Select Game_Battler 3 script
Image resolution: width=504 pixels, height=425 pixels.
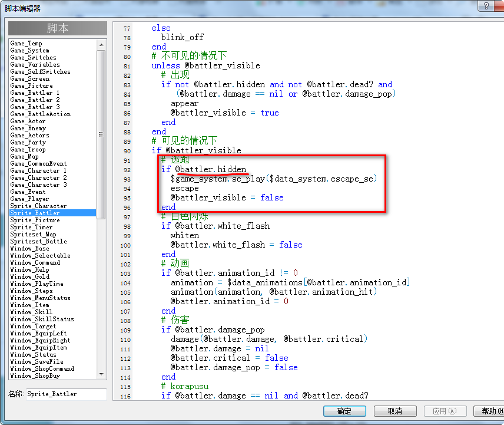(35, 107)
